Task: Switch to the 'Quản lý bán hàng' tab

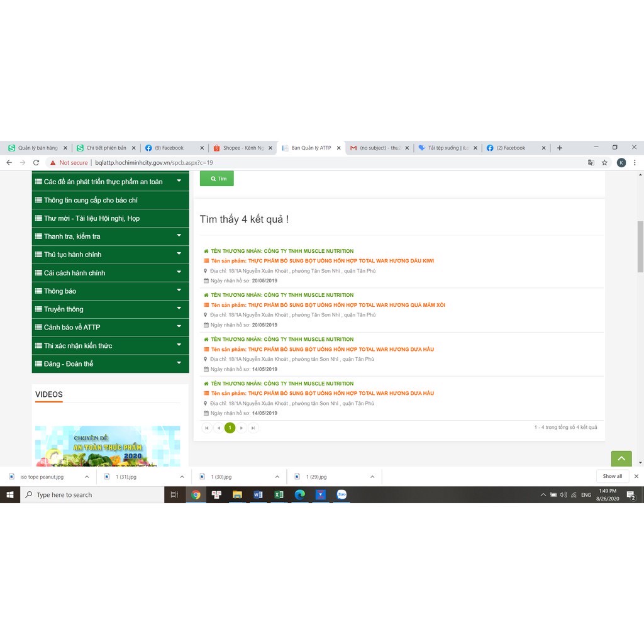Action: coord(37,148)
